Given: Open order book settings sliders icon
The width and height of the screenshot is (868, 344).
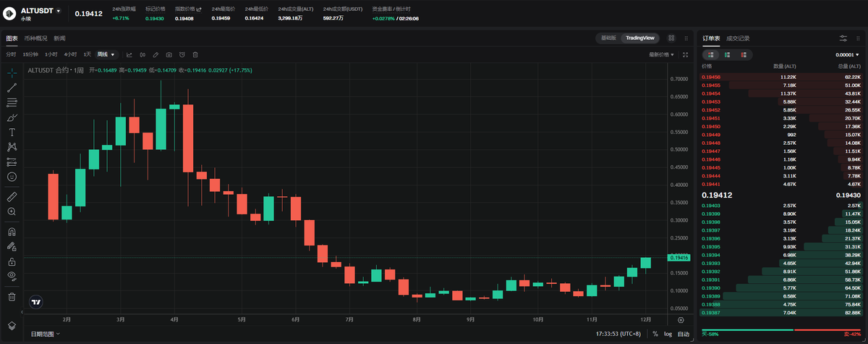Looking at the screenshot, I should click(x=843, y=38).
